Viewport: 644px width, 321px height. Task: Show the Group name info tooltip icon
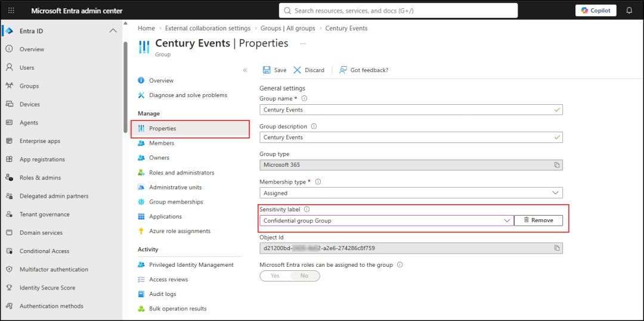coord(304,98)
